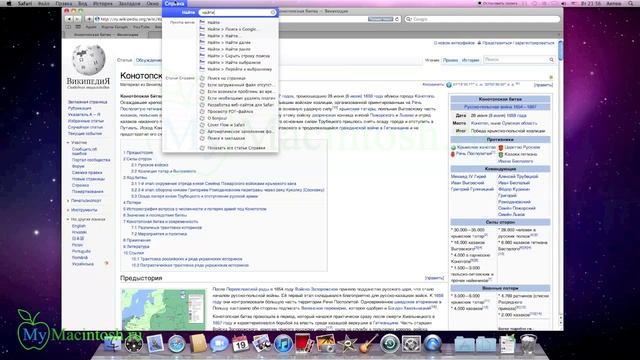This screenshot has height=360, width=640.
Task: Reload the page with the refresh icon
Action: 397,19
